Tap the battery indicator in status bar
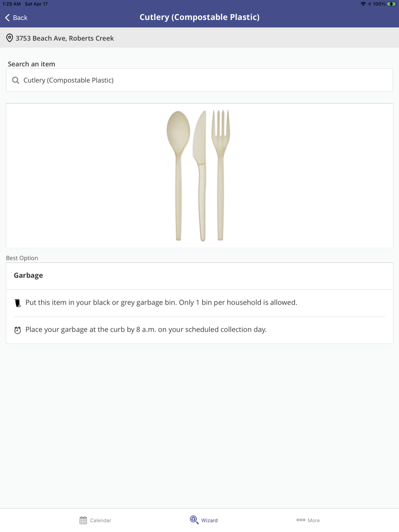The image size is (399, 532). point(391,4)
